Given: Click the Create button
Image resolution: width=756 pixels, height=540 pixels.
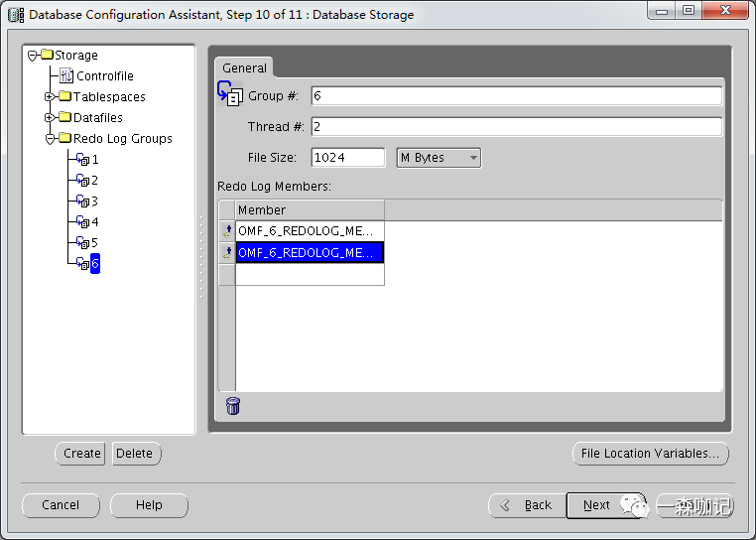Looking at the screenshot, I should click(x=80, y=454).
